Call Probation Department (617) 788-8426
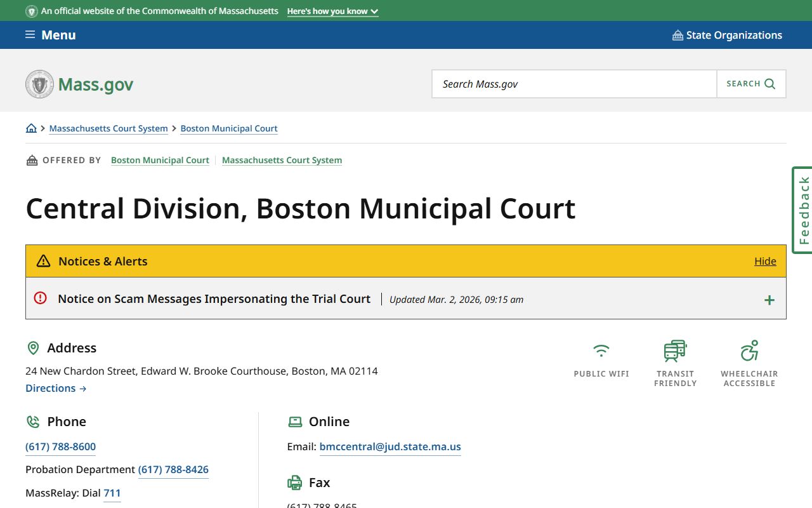812x508 pixels. click(173, 469)
